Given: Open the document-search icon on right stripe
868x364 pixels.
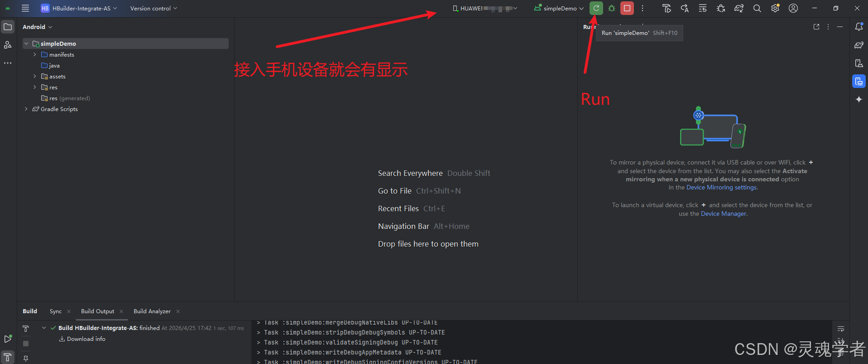Looking at the screenshot, I should [859, 63].
